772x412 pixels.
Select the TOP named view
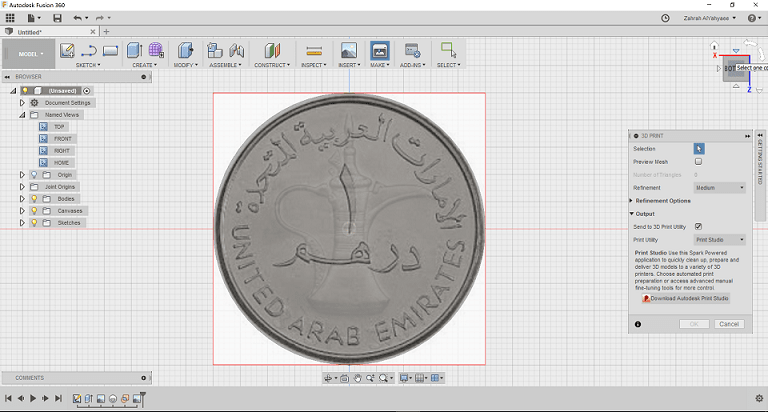coord(57,127)
